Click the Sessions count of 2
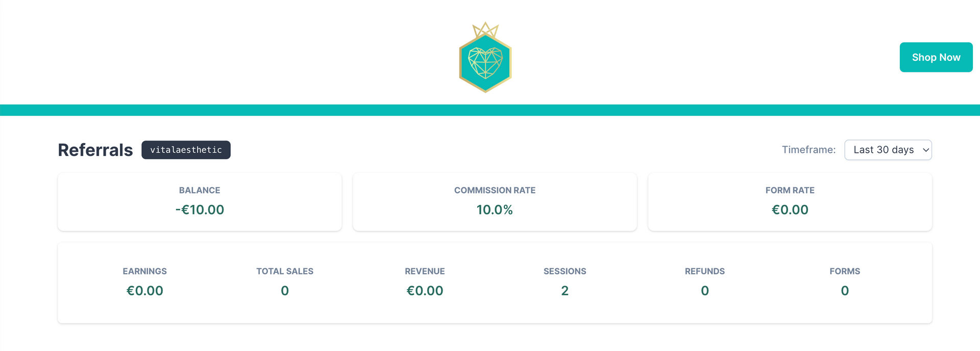The width and height of the screenshot is (980, 351). point(565,291)
